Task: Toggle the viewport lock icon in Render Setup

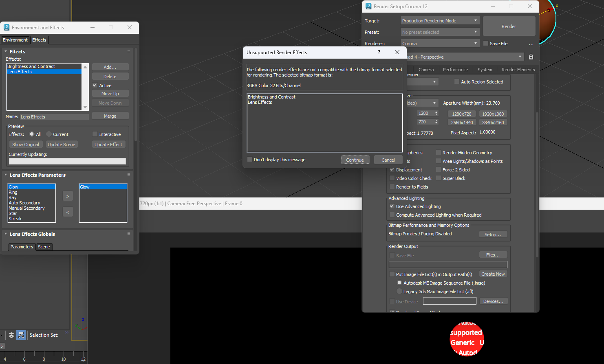Action: tap(531, 57)
